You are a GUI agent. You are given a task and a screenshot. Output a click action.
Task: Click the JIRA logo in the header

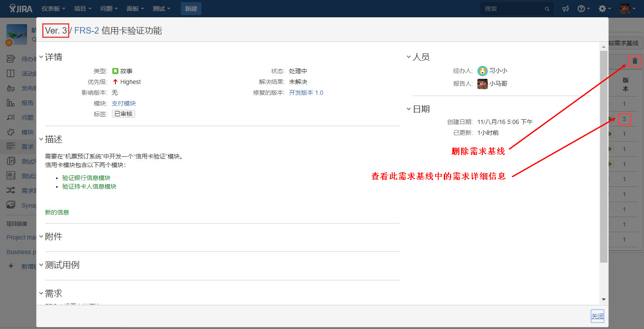point(21,8)
